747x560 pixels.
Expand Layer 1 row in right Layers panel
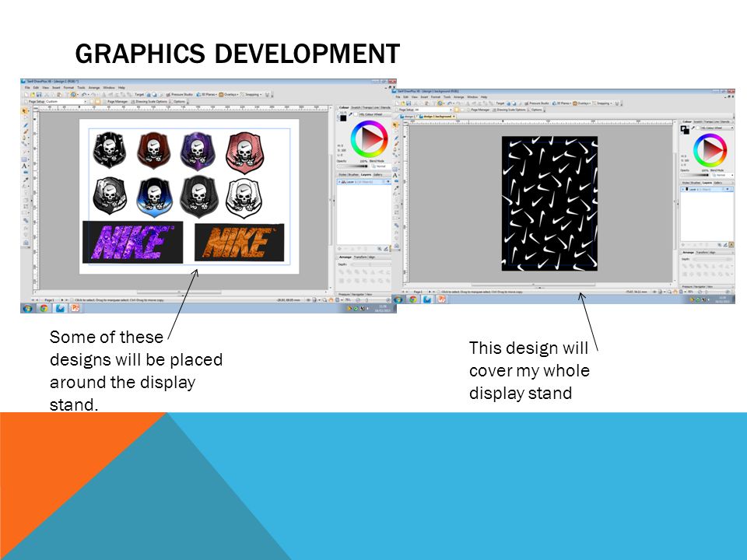(682, 190)
